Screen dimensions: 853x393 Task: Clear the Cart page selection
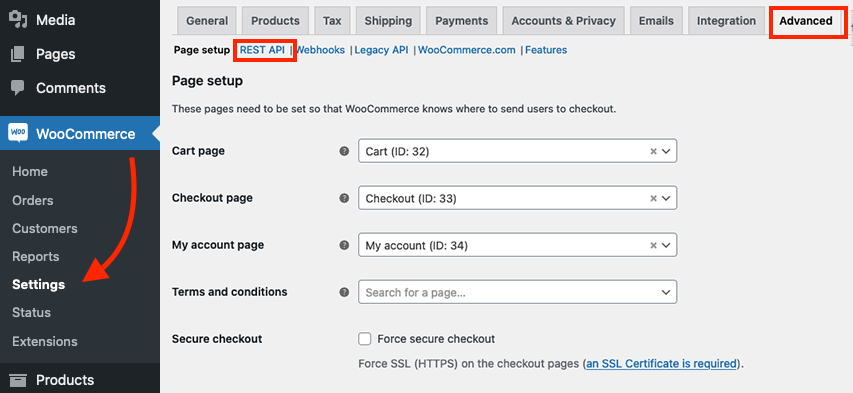[x=653, y=151]
